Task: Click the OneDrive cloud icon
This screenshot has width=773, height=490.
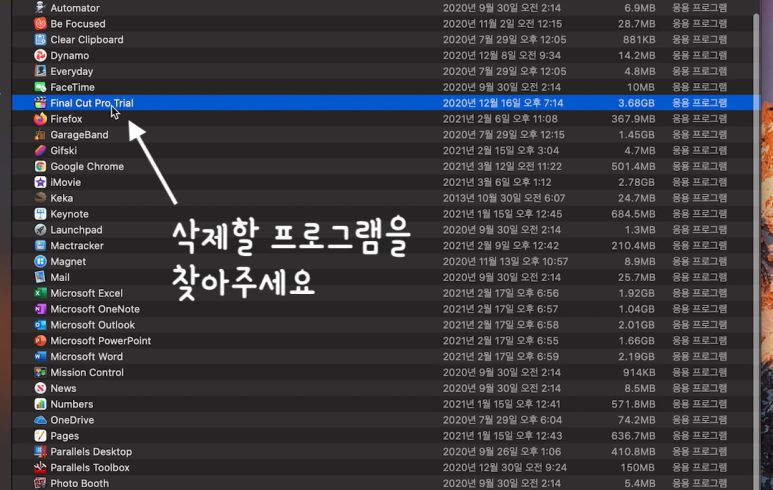Action: [x=40, y=420]
